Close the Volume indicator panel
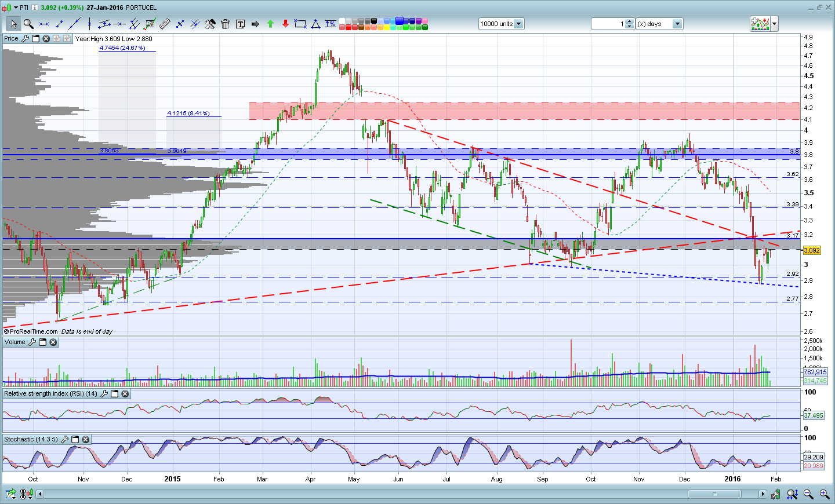 pyautogui.click(x=53, y=342)
